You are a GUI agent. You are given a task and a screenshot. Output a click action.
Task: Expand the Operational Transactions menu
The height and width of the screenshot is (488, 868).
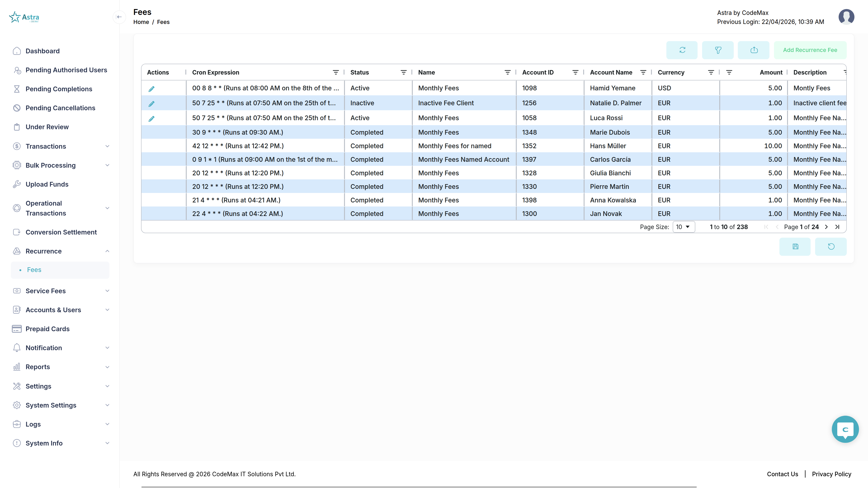(x=61, y=208)
